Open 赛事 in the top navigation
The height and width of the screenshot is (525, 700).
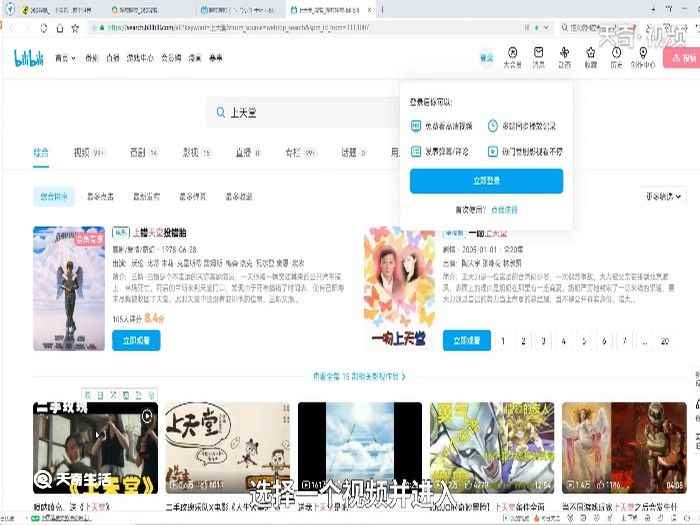click(x=216, y=58)
